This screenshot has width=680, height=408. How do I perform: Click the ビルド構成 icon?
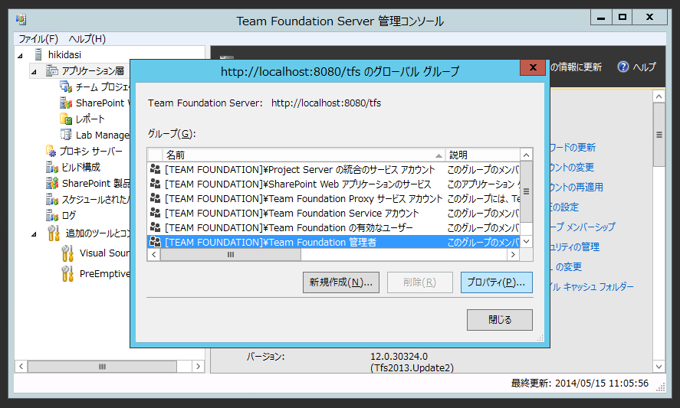pos(52,167)
